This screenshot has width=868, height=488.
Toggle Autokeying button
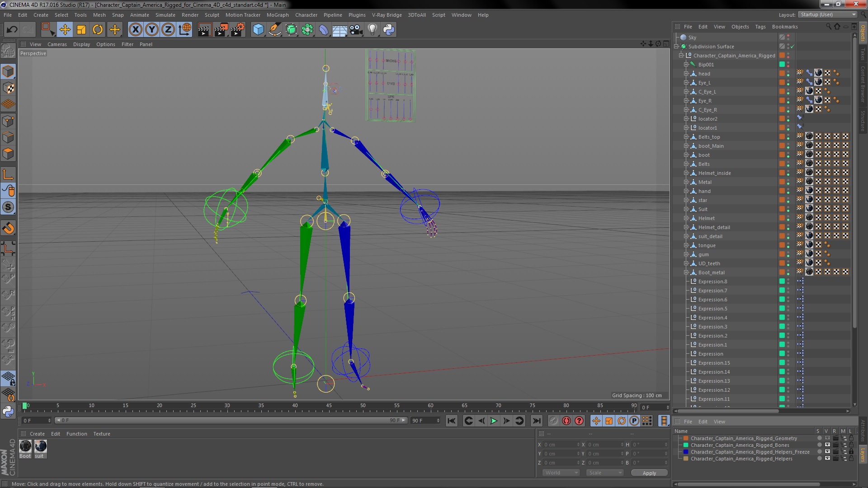[x=566, y=421]
